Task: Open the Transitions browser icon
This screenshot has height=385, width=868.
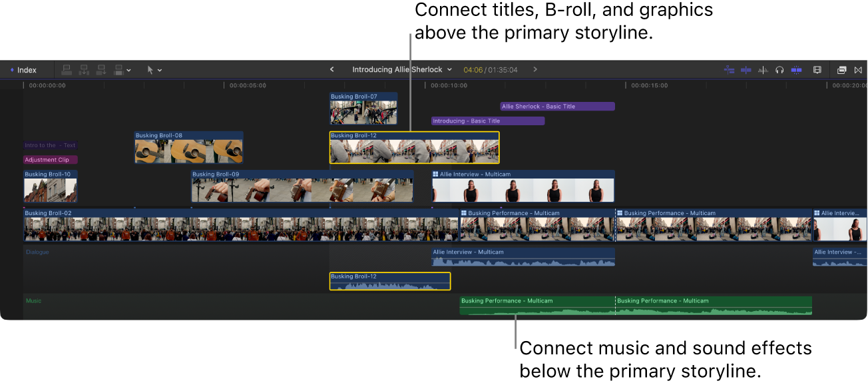Action: pyautogui.click(x=859, y=70)
